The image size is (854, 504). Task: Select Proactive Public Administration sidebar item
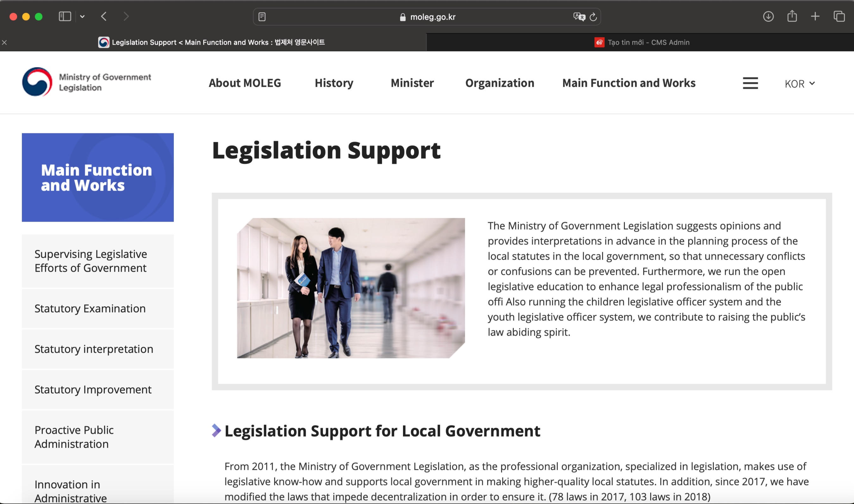click(74, 437)
